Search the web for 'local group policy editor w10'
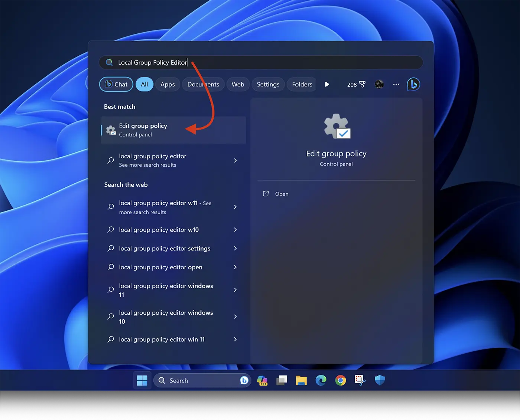The height and width of the screenshot is (420, 520). pyautogui.click(x=173, y=230)
